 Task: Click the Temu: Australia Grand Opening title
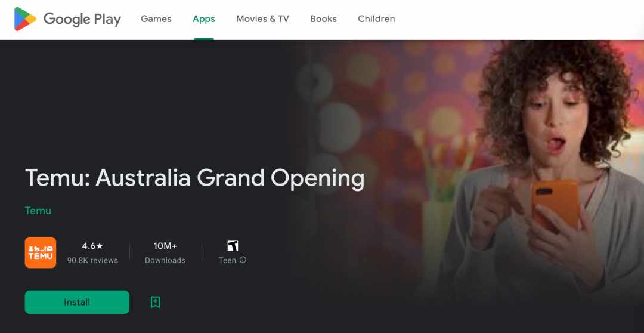pyautogui.click(x=194, y=178)
